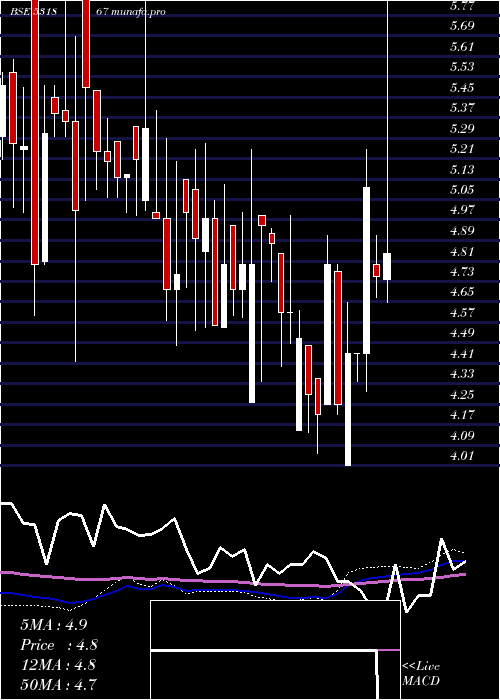Click the 4.49 price axis label

coord(462,333)
